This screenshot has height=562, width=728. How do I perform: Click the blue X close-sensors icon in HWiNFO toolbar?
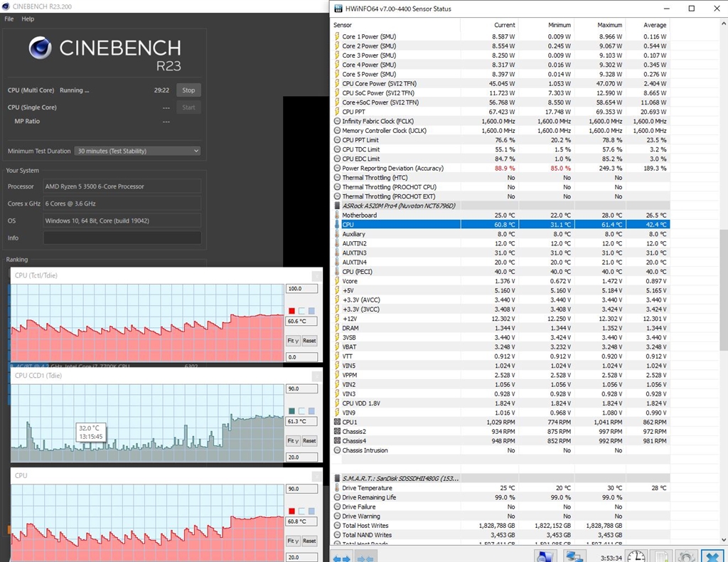712,557
